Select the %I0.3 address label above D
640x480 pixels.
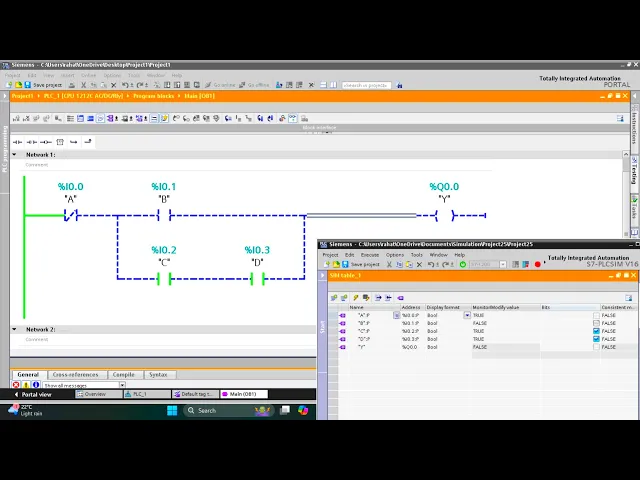tap(257, 250)
